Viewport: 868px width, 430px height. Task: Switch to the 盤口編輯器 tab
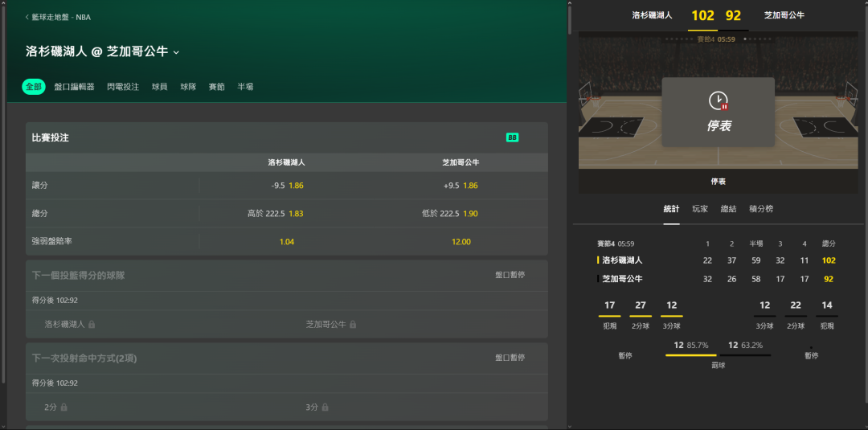coord(74,87)
